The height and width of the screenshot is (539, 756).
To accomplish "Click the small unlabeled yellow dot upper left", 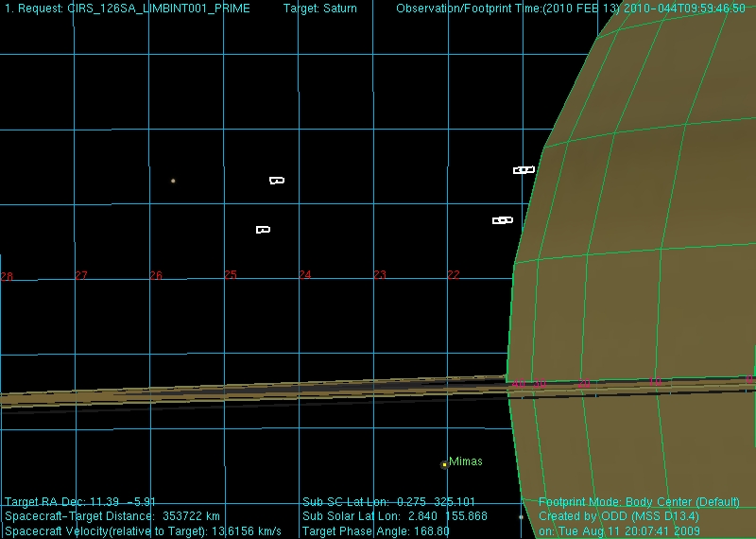I will click(x=173, y=181).
